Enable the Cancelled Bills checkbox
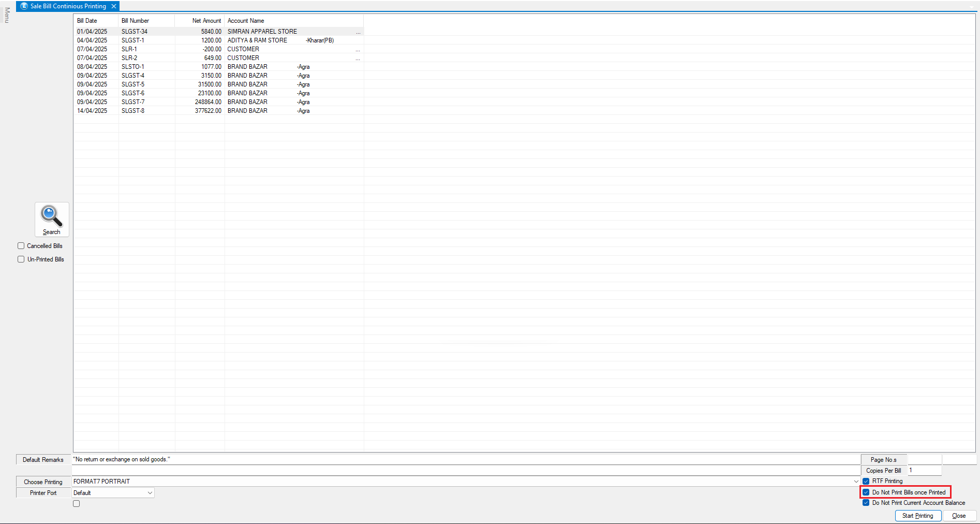This screenshot has height=524, width=980. point(21,246)
